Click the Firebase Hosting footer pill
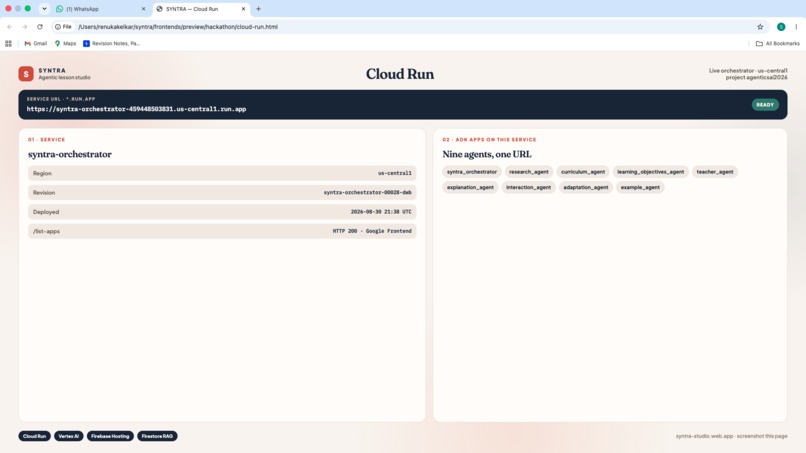This screenshot has height=453, width=806. tap(110, 436)
